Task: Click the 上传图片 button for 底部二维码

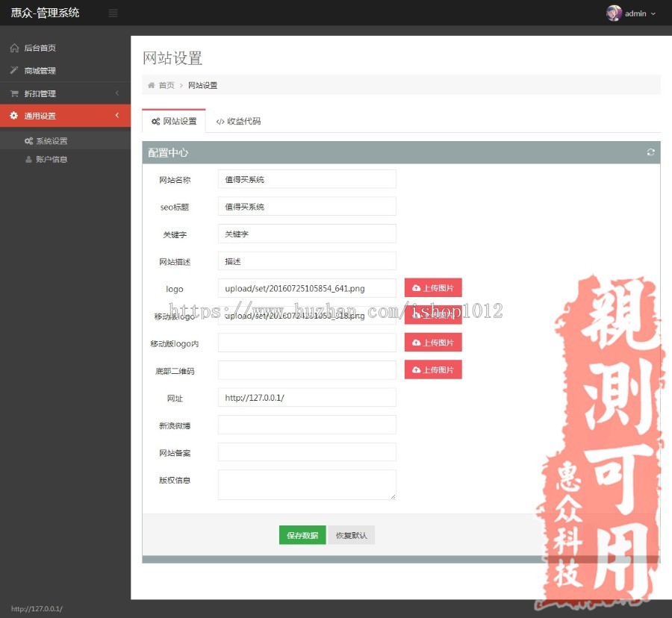Action: [433, 369]
